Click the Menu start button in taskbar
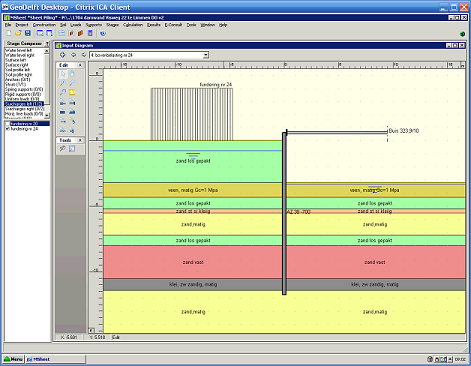The height and width of the screenshot is (366, 471). [13, 359]
